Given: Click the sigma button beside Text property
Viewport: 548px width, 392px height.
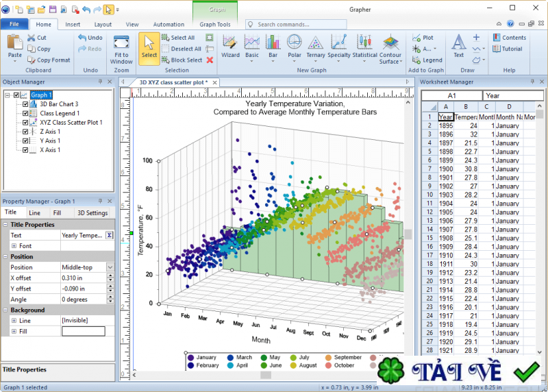Looking at the screenshot, I should coord(110,235).
